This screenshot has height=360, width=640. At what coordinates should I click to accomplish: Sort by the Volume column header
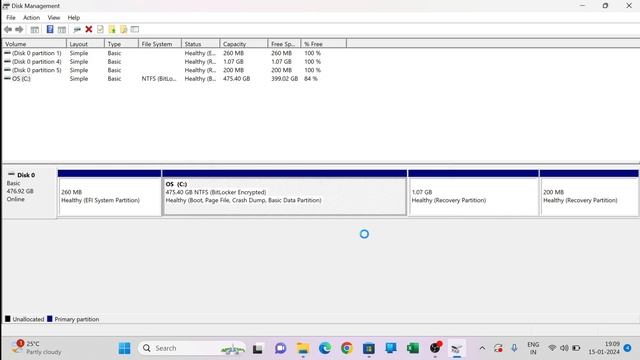click(x=34, y=44)
